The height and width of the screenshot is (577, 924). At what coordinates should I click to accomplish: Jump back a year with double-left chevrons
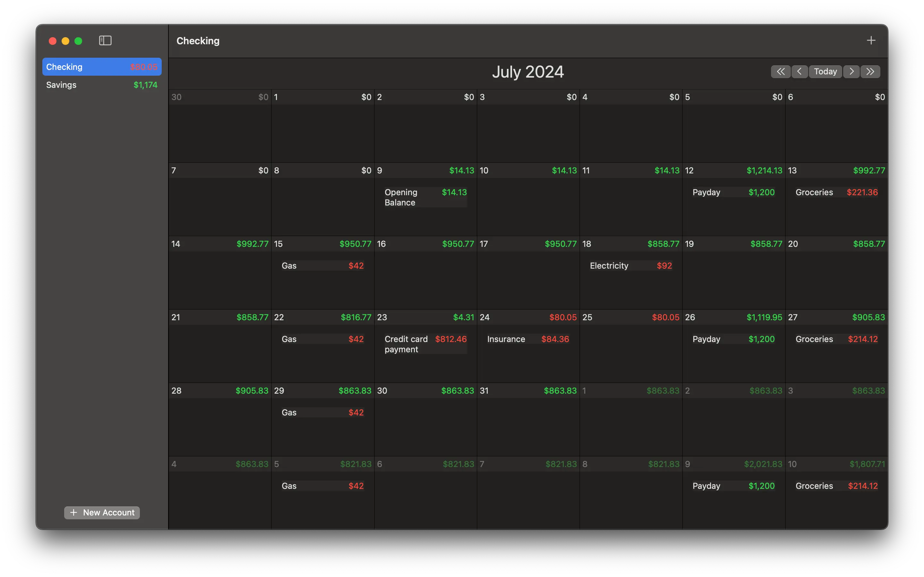[x=781, y=72]
